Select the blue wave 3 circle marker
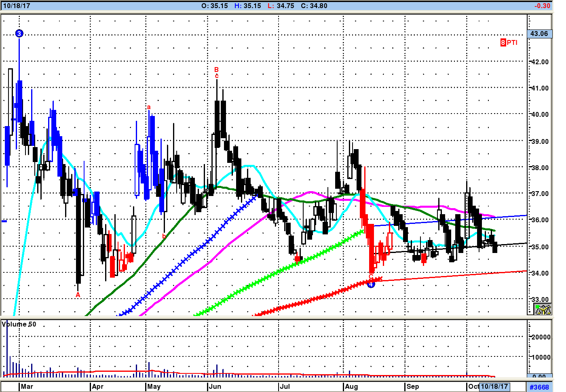Viewport: 566px width, 392px height. point(19,34)
